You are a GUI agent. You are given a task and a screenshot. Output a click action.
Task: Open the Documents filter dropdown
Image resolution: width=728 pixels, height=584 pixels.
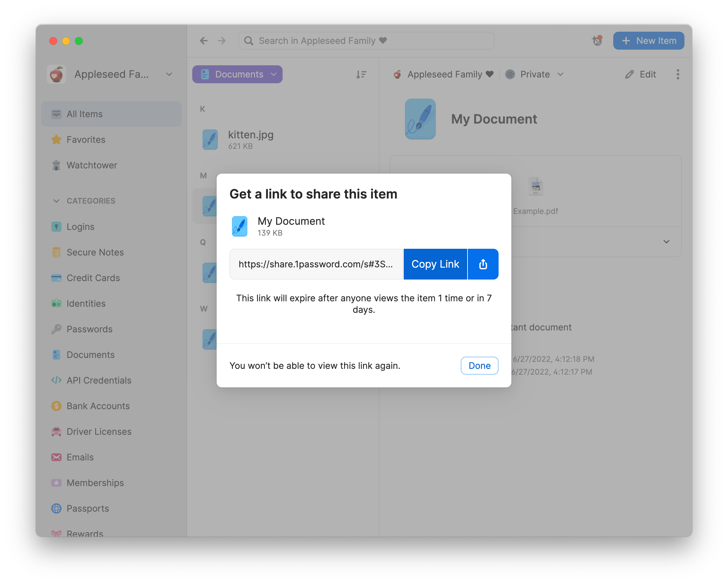237,74
